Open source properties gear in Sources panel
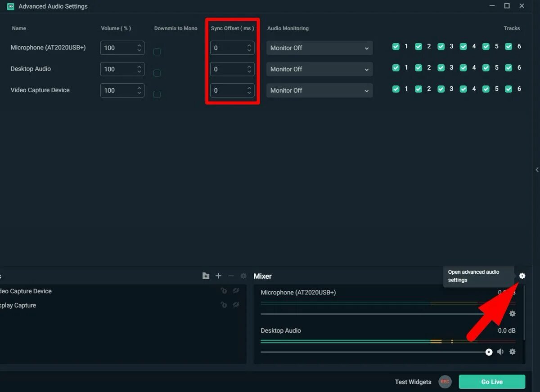This screenshot has width=540, height=392. tap(243, 276)
